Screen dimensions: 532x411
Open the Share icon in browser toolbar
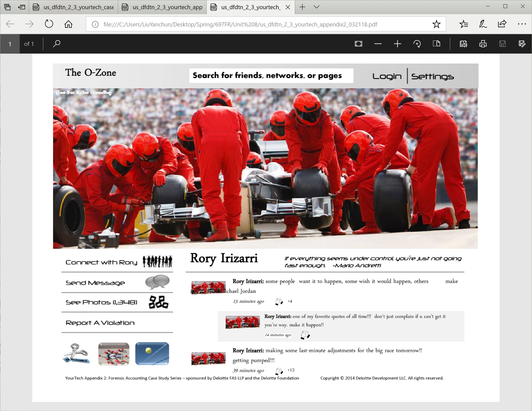(502, 24)
